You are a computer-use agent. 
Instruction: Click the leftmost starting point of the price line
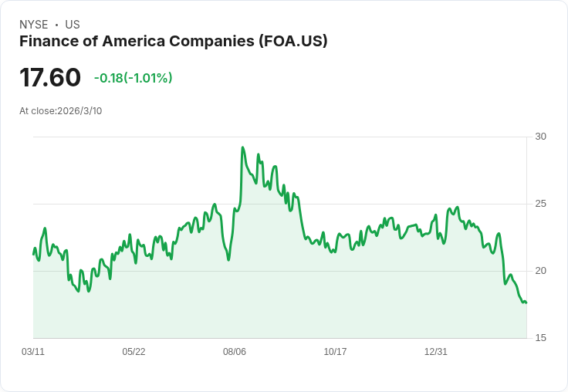(34, 253)
